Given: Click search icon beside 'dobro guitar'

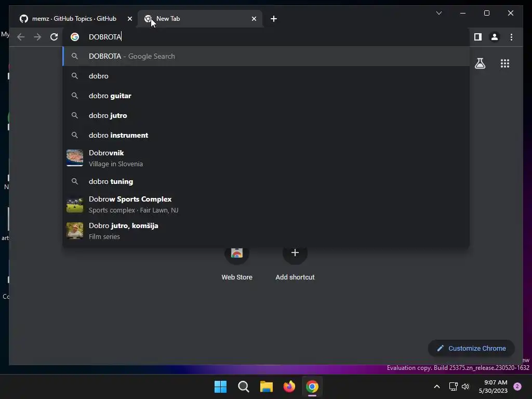Looking at the screenshot, I should 75,96.
